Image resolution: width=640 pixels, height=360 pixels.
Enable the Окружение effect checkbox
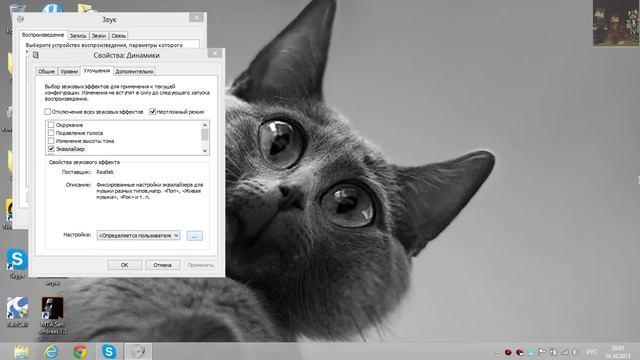click(51, 125)
